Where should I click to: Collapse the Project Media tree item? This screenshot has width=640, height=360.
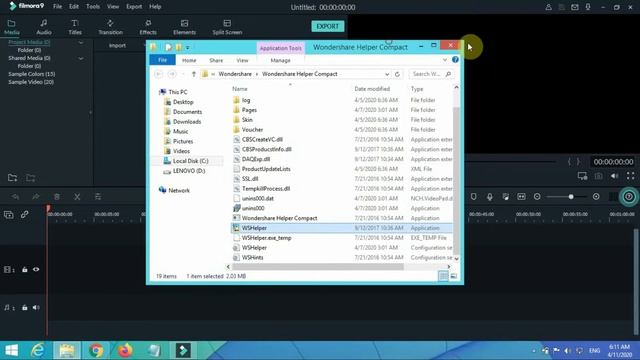click(x=81, y=42)
